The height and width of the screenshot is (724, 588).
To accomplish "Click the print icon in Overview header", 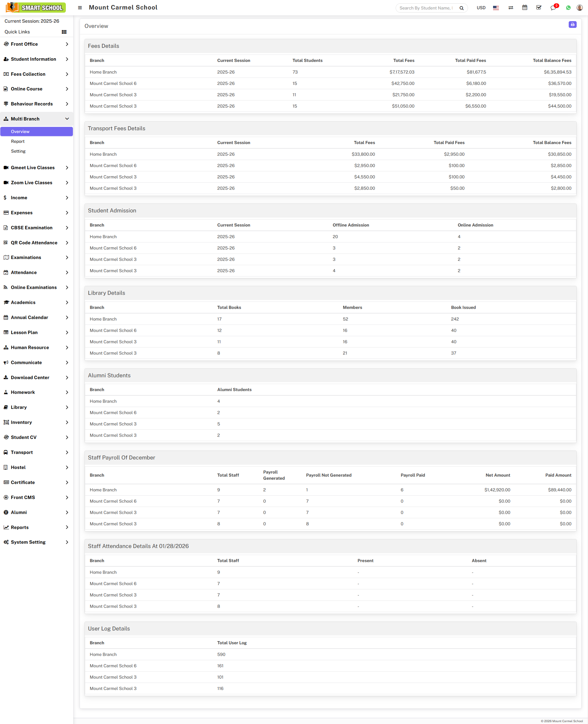I will tap(572, 25).
